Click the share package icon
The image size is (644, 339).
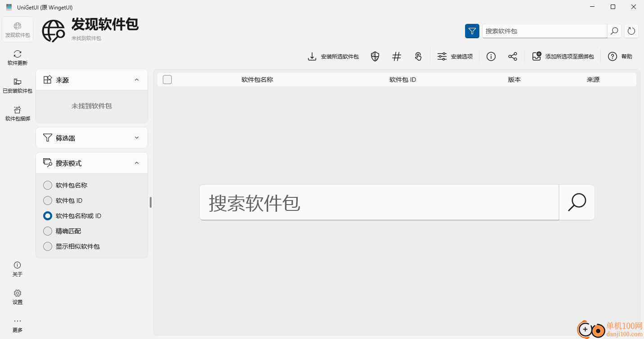[x=513, y=57]
